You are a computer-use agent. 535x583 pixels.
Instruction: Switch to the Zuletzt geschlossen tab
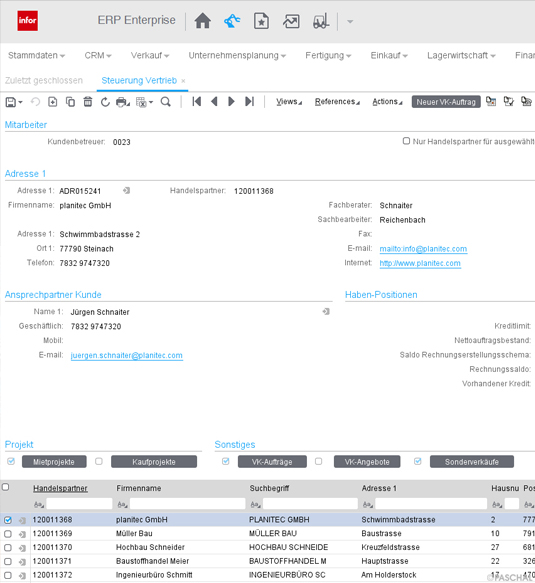coord(44,80)
